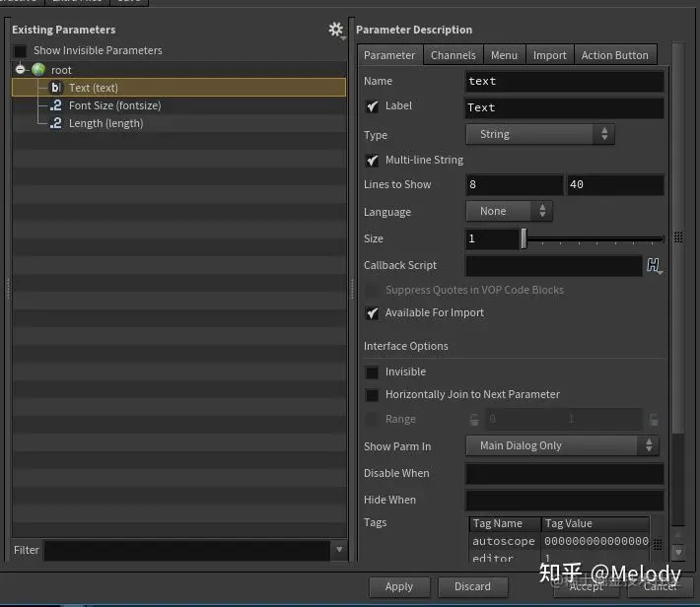Click the float icon beside Font Size (fontsize)
Image resolution: width=700 pixels, height=607 pixels.
pyautogui.click(x=56, y=105)
